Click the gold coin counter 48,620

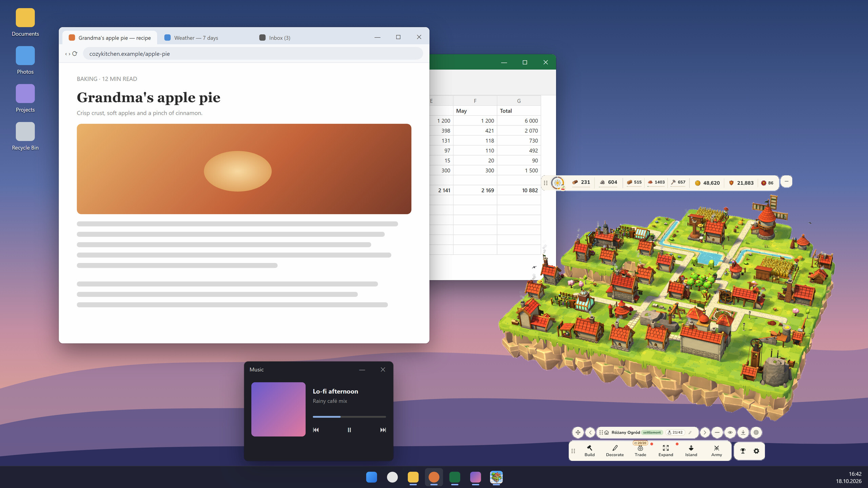707,183
